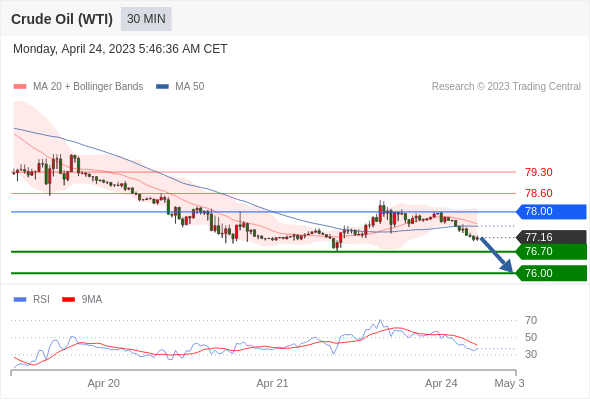Click the RSI 70 level label
Viewport: 590px width, 400px height.
point(531,321)
